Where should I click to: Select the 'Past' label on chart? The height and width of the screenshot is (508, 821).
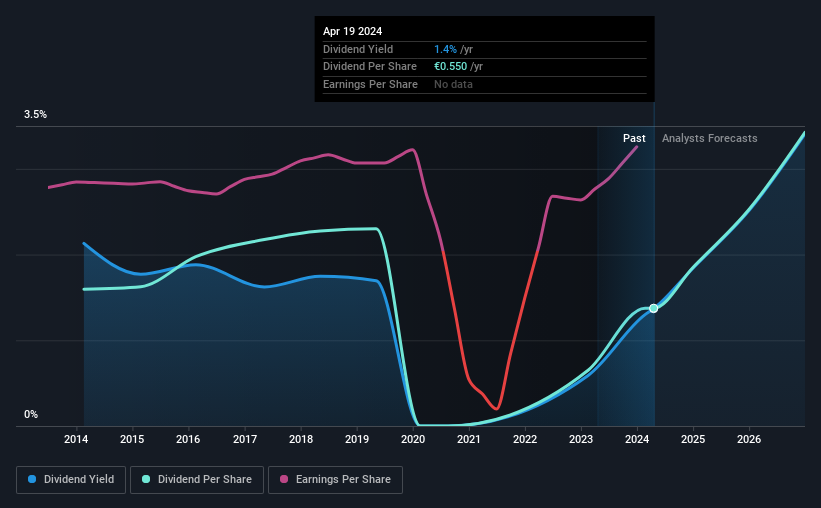pyautogui.click(x=634, y=138)
